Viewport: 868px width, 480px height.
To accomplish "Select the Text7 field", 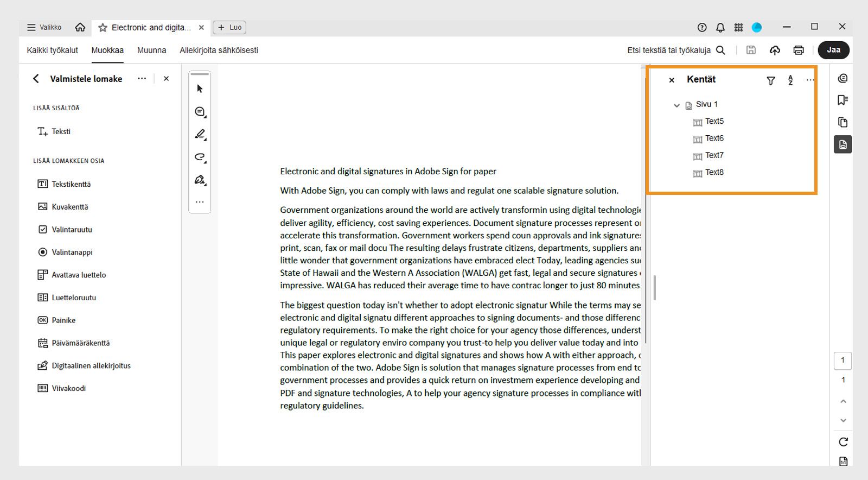I will click(709, 156).
